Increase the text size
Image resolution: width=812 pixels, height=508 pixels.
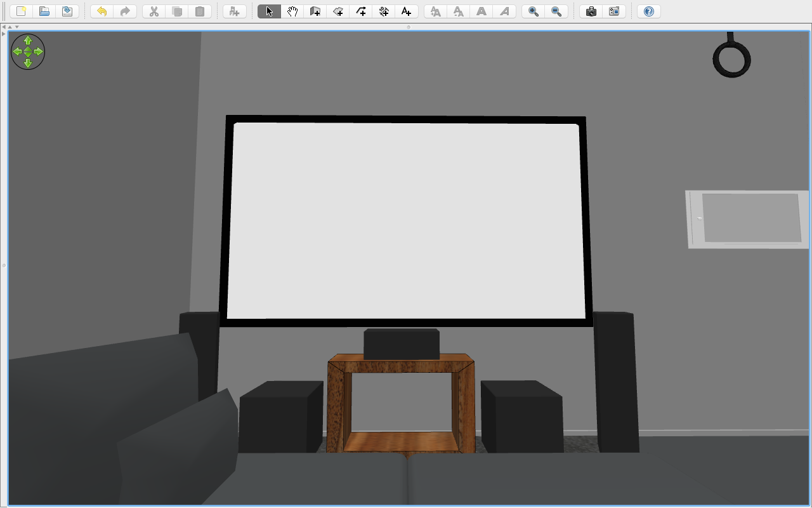(x=435, y=11)
